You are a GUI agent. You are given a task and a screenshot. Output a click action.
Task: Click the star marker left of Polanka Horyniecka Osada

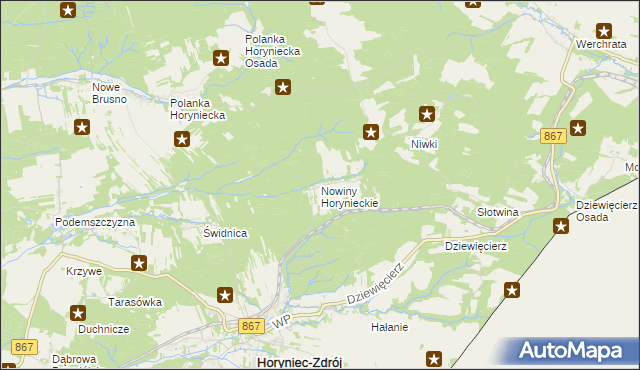pyautogui.click(x=221, y=58)
